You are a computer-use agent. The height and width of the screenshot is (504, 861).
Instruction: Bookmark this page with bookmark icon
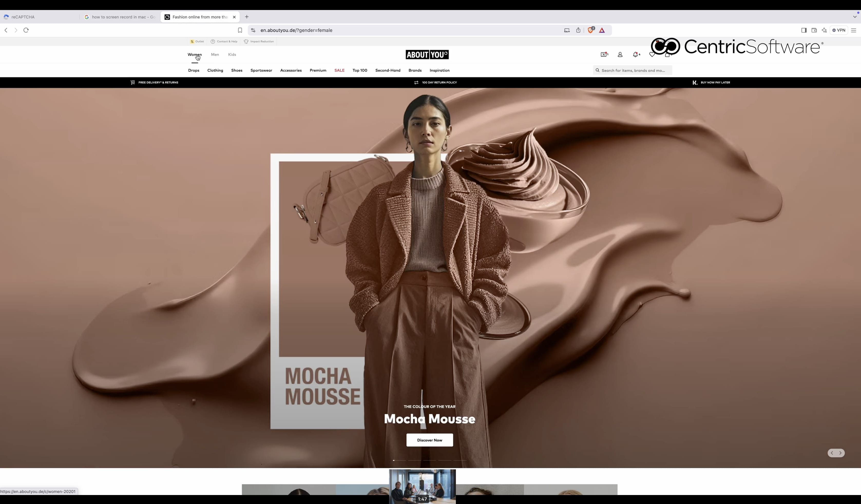240,30
